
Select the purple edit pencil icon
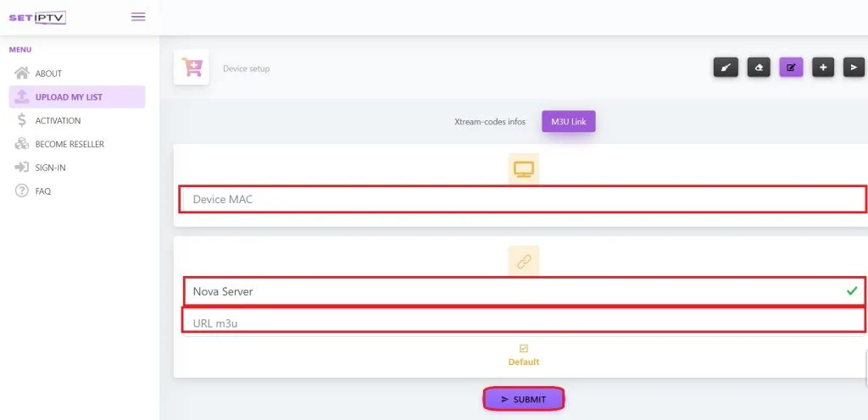coord(791,68)
